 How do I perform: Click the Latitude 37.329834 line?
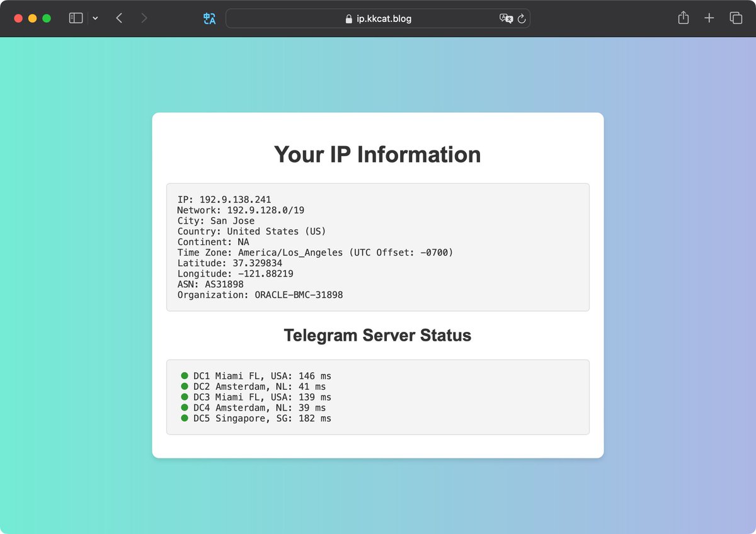point(230,263)
